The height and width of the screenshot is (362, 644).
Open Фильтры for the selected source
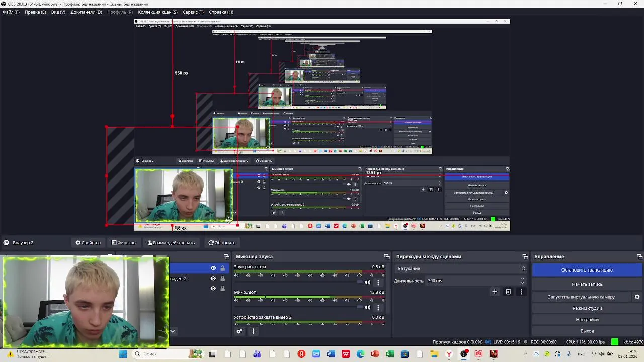124,243
